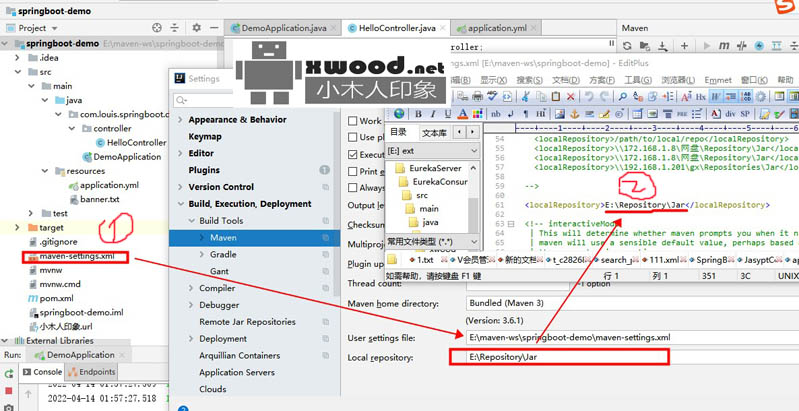The height and width of the screenshot is (411, 799).
Task: Uncheck the 'Execute goals recursively' checkbox
Action: 352,154
